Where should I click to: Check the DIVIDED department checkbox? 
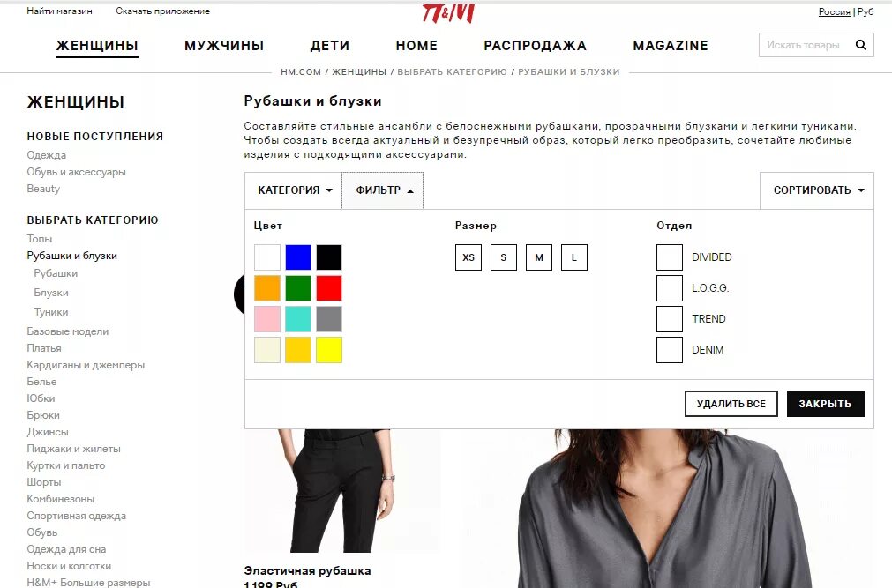point(670,257)
